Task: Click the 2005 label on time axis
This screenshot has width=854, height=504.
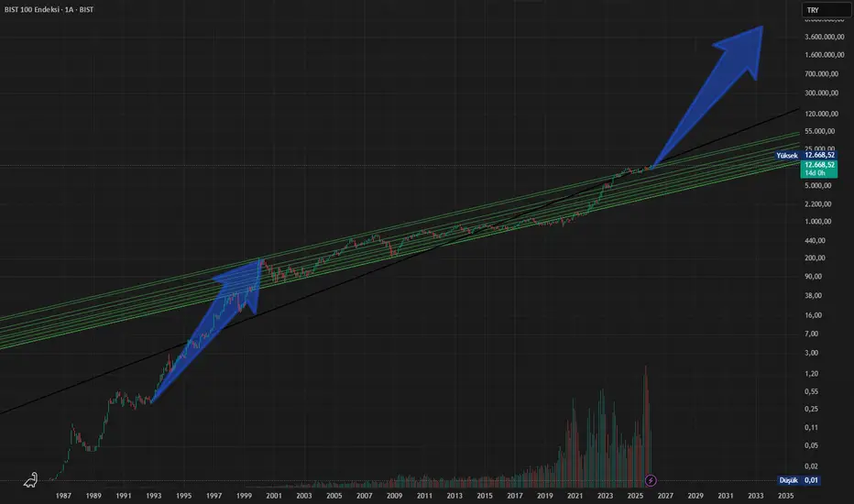Action: (x=334, y=496)
